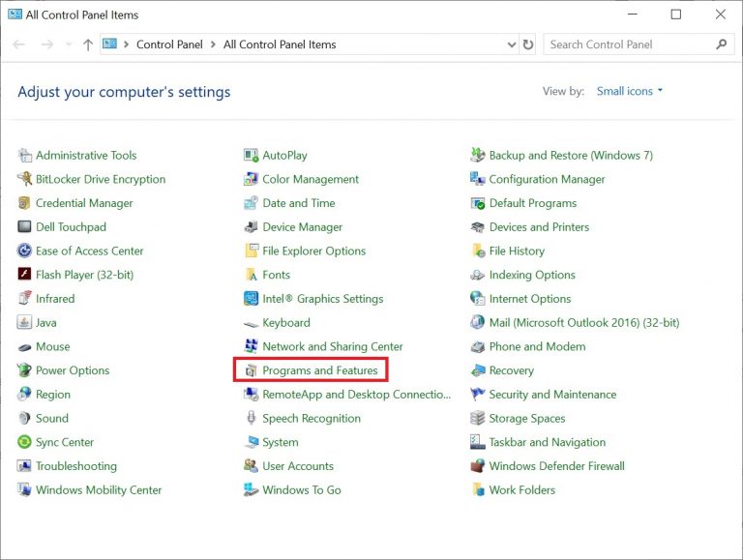The image size is (743, 560).
Task: Open Phone and Modem link
Action: [537, 346]
